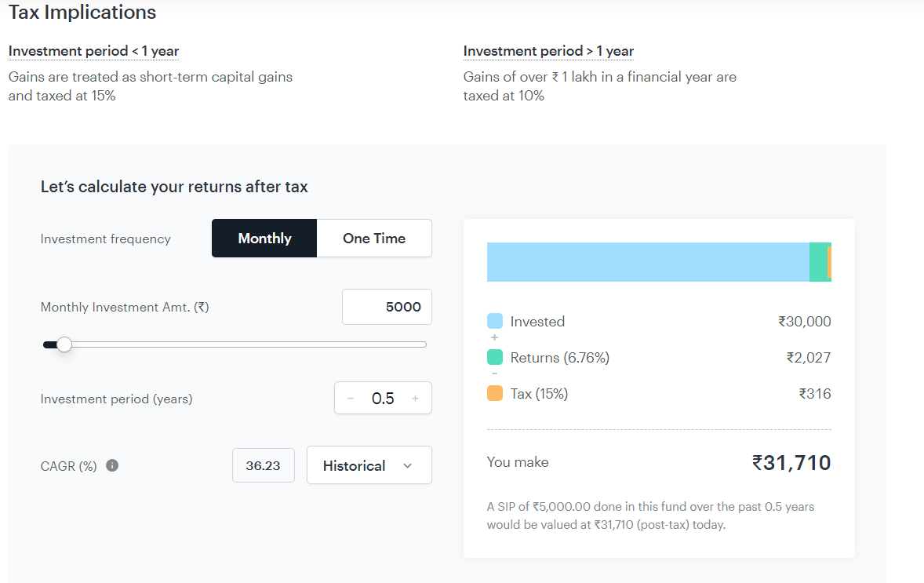This screenshot has width=924, height=583.
Task: Switch to One Time investment frequency
Action: [374, 239]
